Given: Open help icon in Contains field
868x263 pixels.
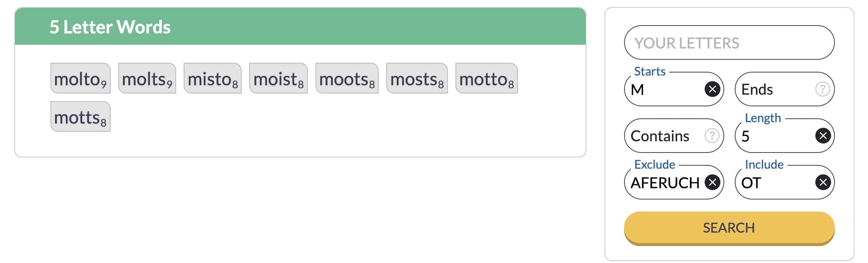Looking at the screenshot, I should [712, 136].
